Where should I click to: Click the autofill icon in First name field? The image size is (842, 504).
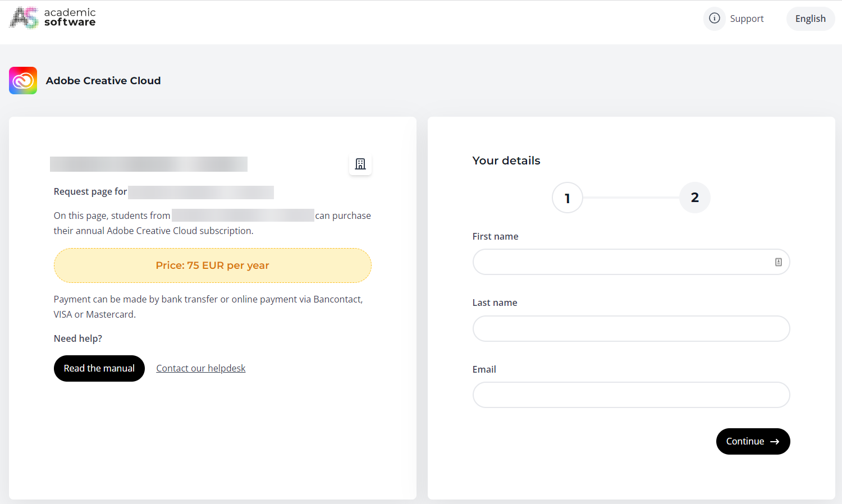pos(778,262)
